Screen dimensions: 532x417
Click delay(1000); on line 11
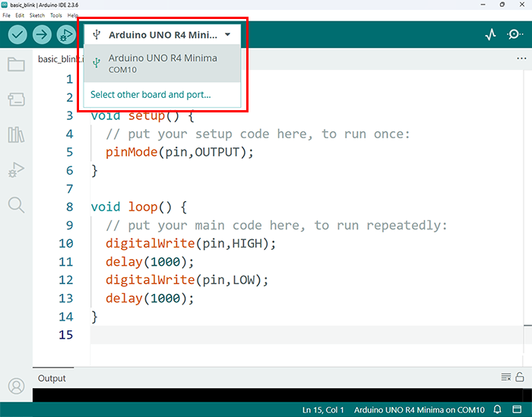pyautogui.click(x=150, y=262)
